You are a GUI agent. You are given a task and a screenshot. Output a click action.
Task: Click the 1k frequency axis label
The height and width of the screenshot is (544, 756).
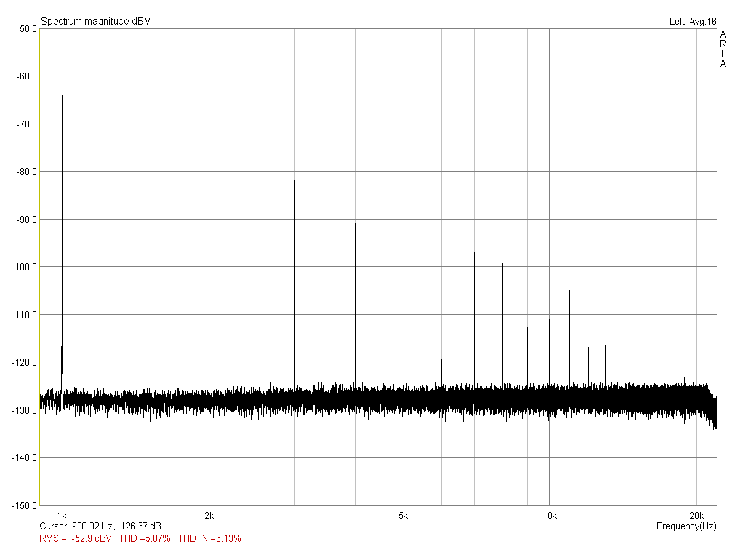tap(62, 515)
